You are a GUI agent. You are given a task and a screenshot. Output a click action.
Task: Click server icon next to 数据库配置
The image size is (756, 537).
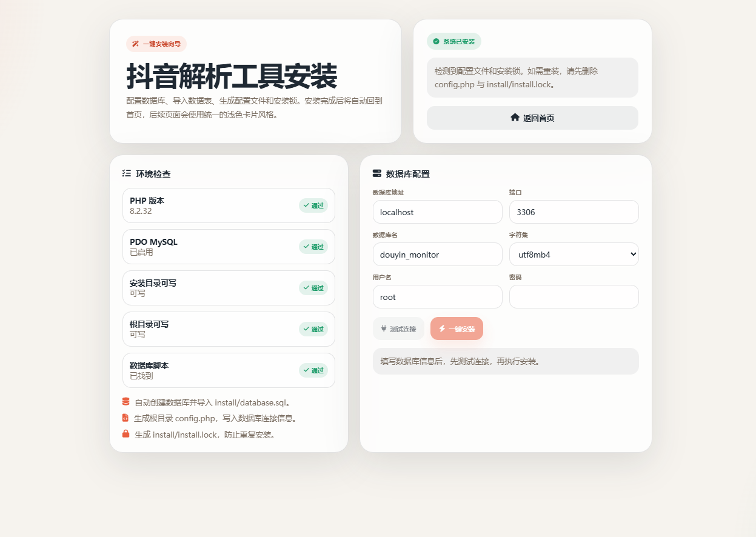377,173
